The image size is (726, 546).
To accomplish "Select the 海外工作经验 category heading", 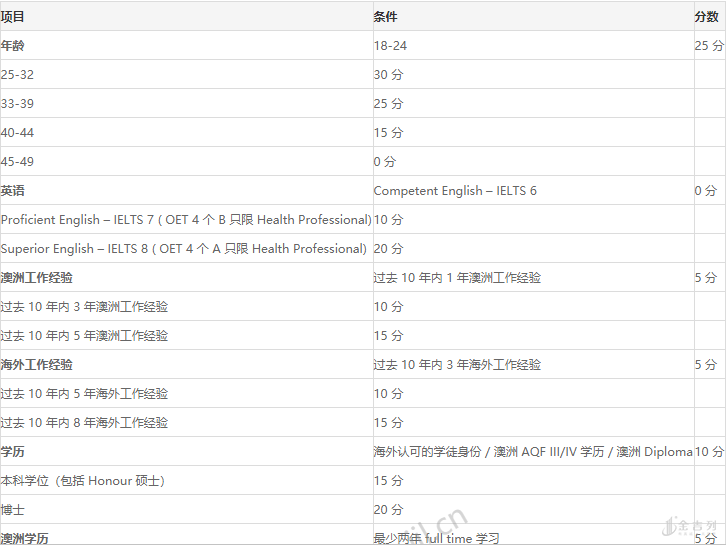I will click(x=37, y=365).
